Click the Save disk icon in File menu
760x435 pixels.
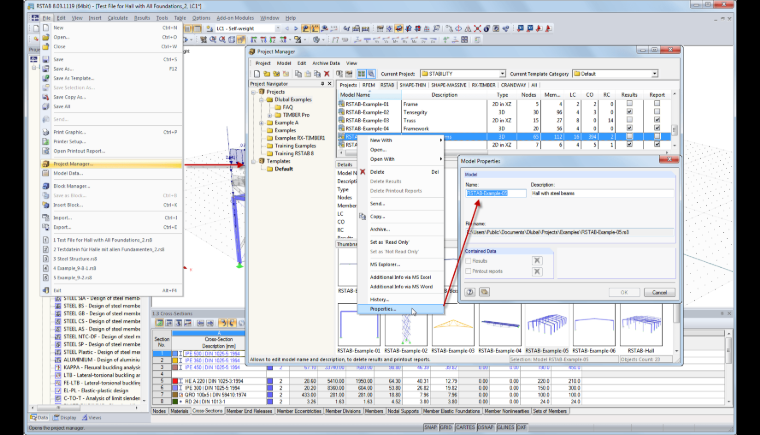pyautogui.click(x=46, y=59)
